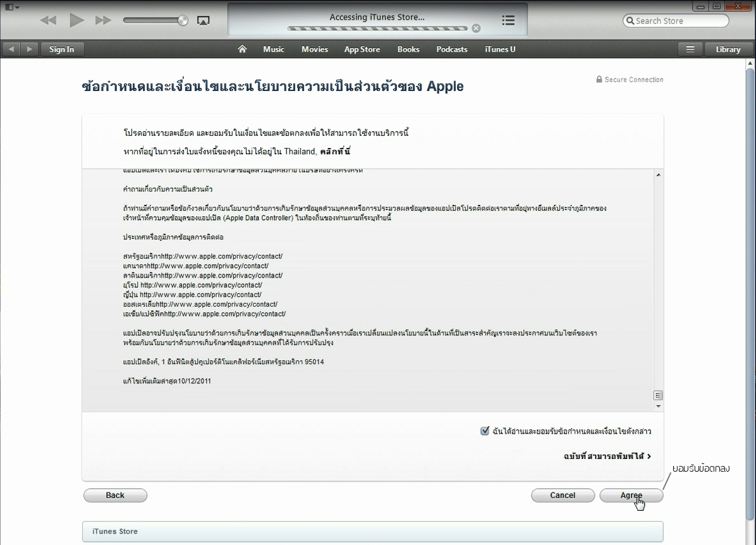Minimize the iTunes window

[700, 6]
